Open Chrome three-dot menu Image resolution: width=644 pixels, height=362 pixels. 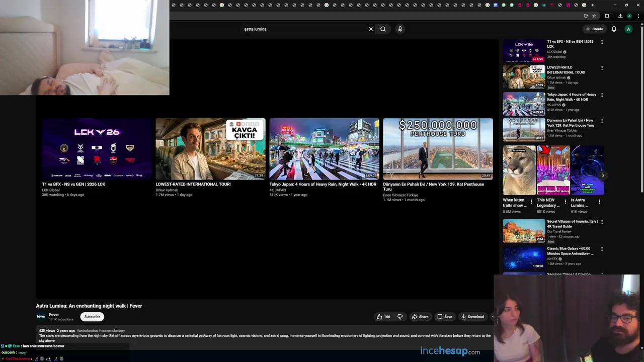638,16
